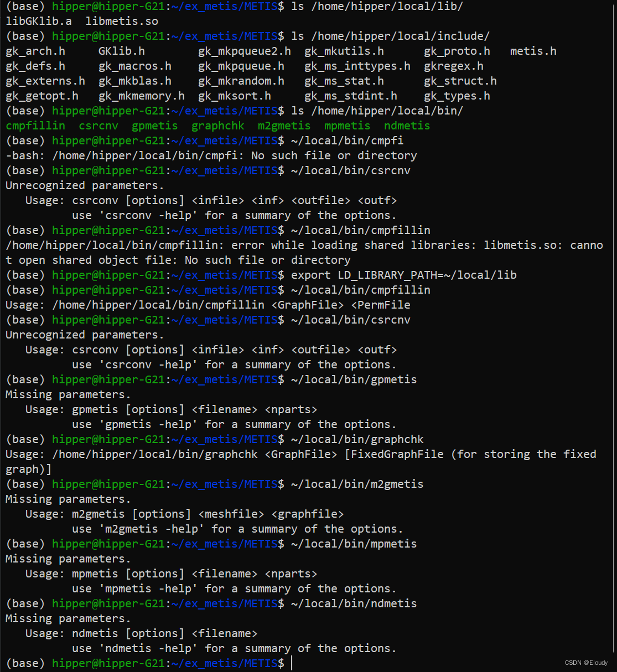Image resolution: width=617 pixels, height=672 pixels.
Task: Click gk_ms_stdint.h header name
Action: click(351, 96)
